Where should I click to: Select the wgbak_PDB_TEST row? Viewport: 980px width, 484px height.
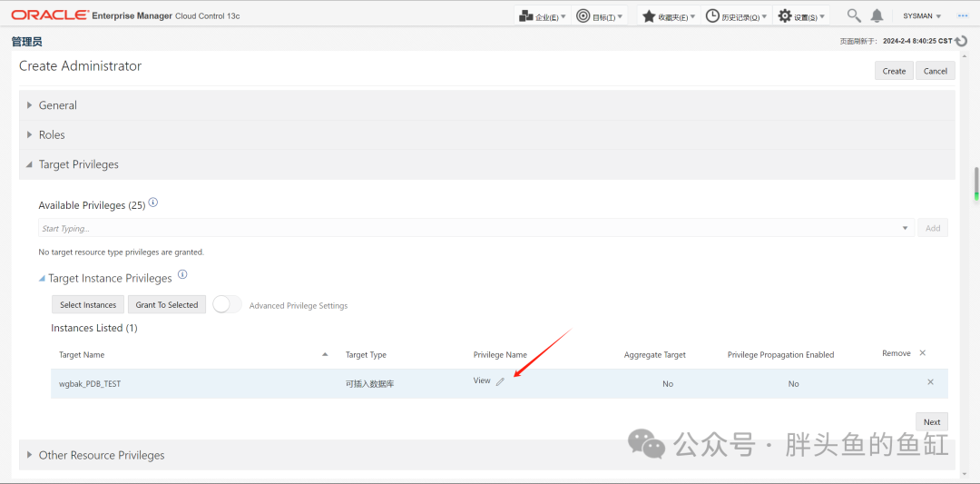499,383
